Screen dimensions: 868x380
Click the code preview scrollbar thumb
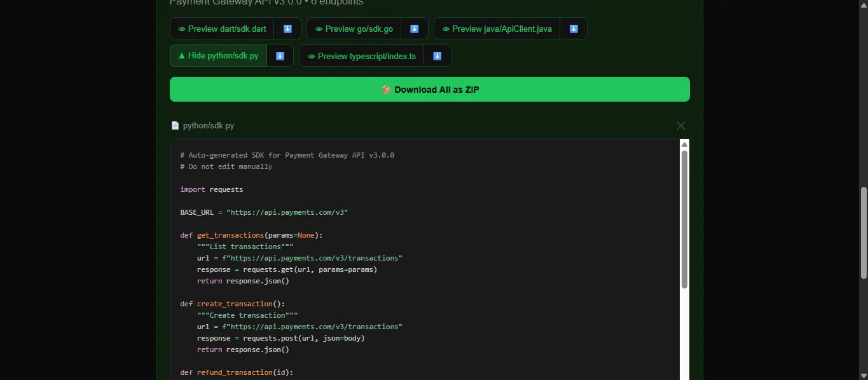point(685,219)
